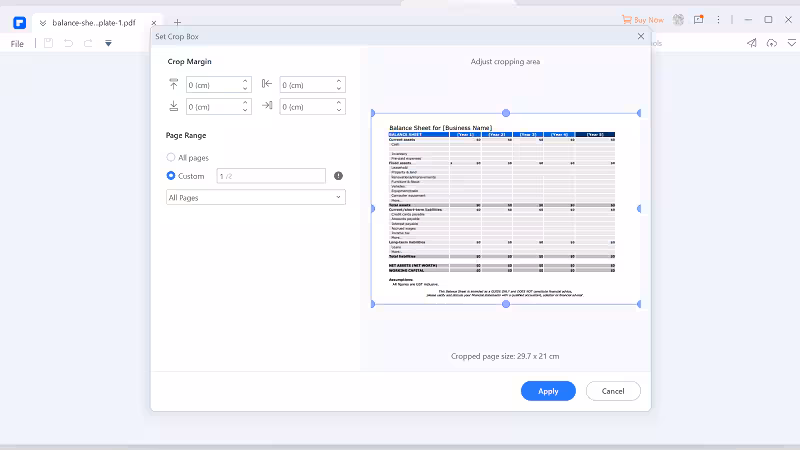This screenshot has height=450, width=800.
Task: Click the Redo arrow icon
Action: pos(88,43)
